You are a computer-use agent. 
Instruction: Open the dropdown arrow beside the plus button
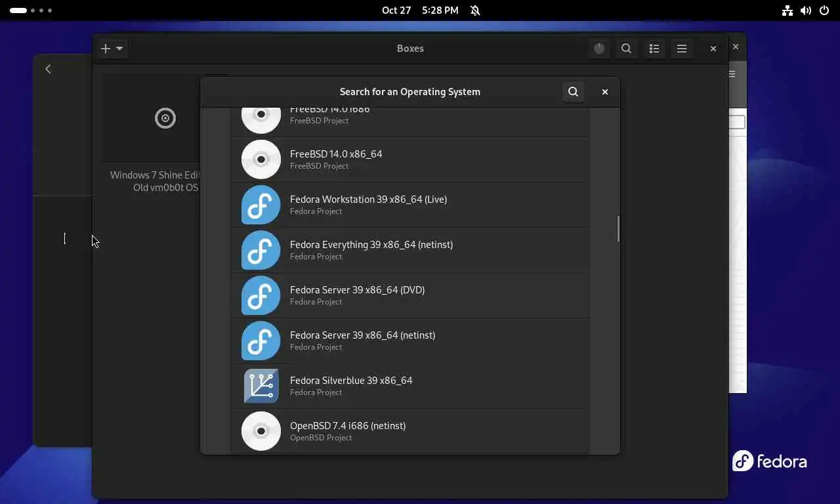(x=119, y=49)
